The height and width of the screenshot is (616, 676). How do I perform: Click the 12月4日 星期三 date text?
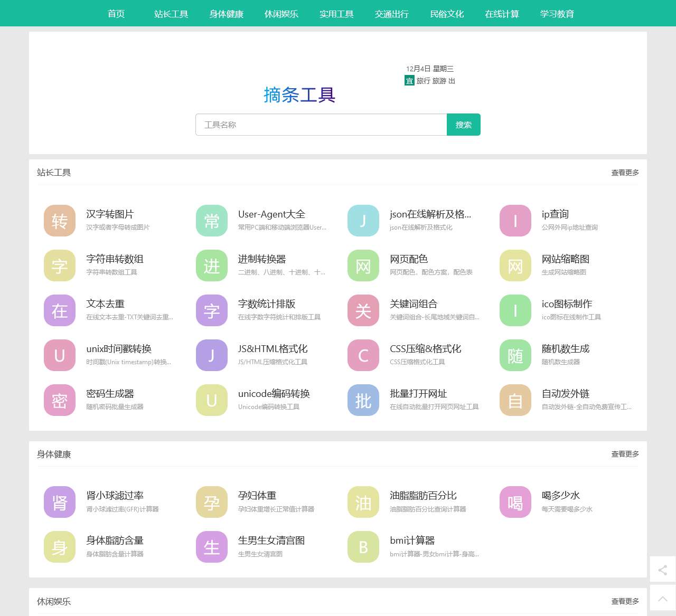pos(430,69)
